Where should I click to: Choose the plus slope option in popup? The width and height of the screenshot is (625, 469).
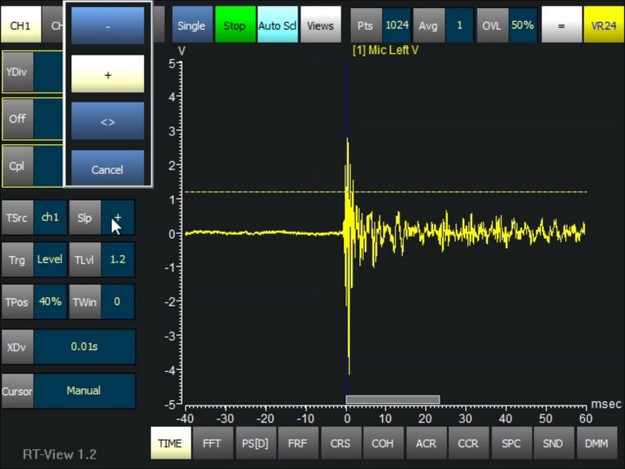point(107,73)
